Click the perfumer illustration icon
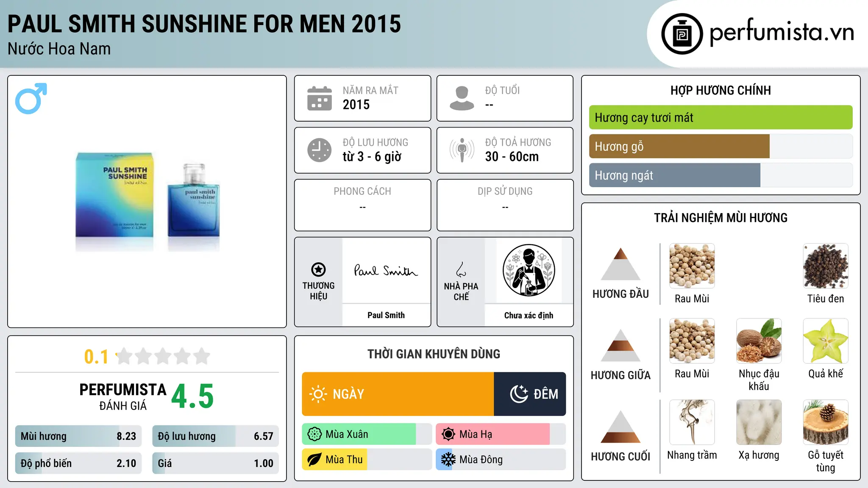Viewport: 868px width, 488px height. (x=529, y=270)
